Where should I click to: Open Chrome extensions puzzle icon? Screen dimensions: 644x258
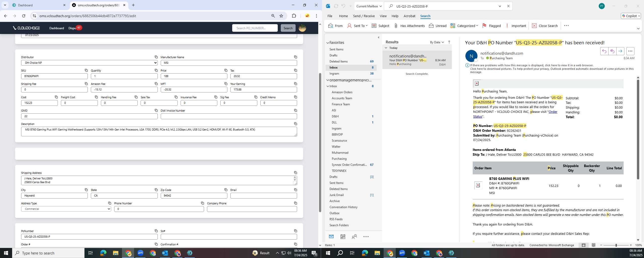click(x=294, y=16)
